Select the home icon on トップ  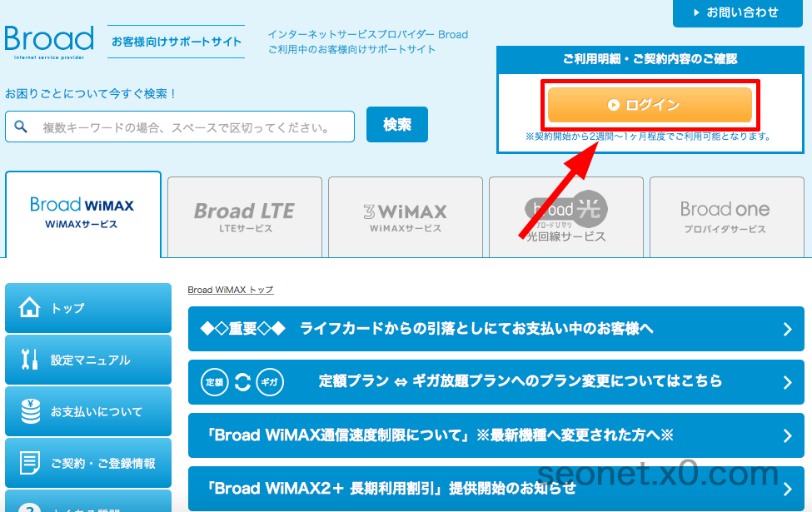coord(28,308)
